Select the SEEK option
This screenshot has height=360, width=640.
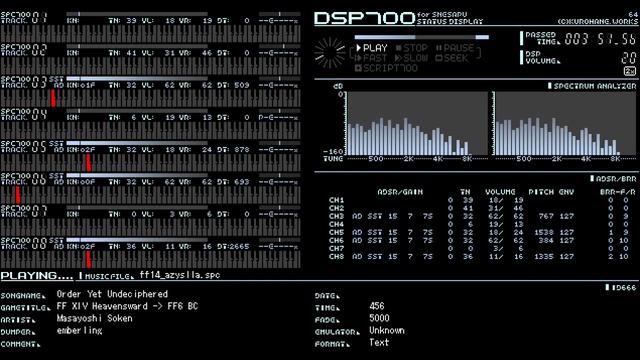[x=451, y=58]
